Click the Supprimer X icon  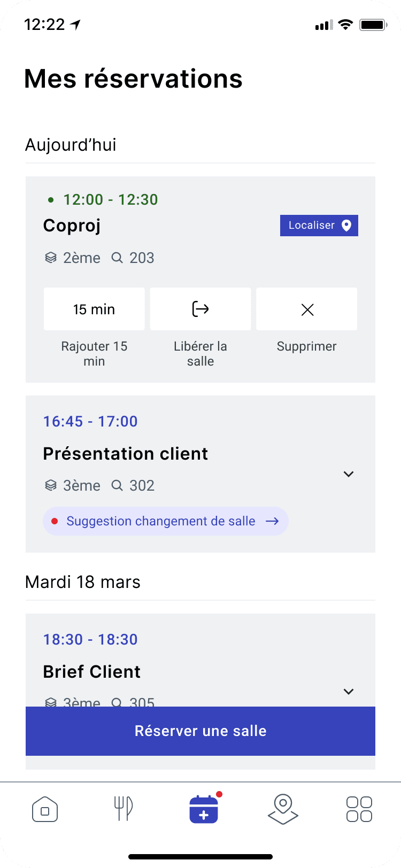307,309
